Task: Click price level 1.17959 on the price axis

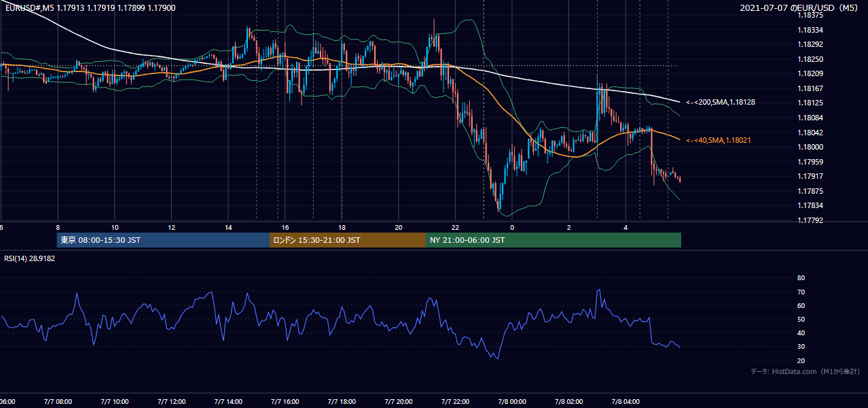Action: [810, 162]
